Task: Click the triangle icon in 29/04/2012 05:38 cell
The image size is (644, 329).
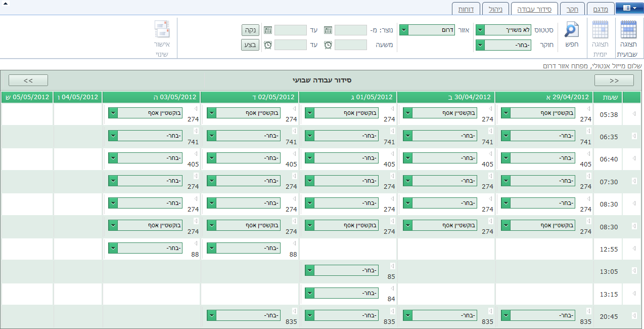Action: tap(588, 109)
